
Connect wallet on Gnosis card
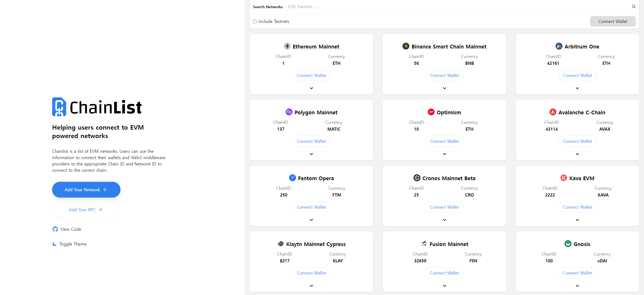click(x=577, y=273)
